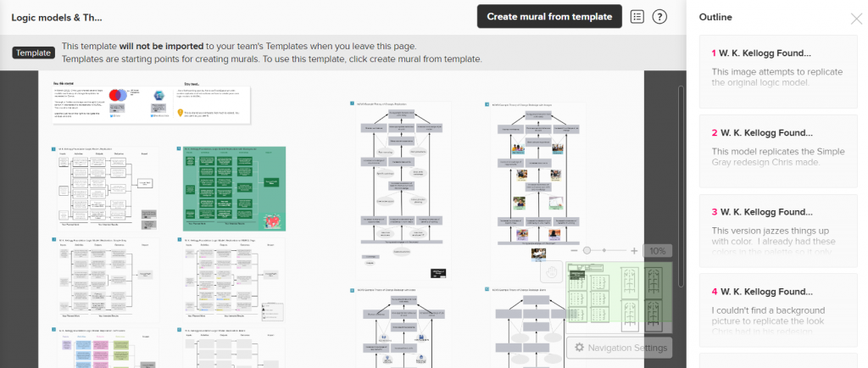Zoom out with the minus icon

pyautogui.click(x=574, y=251)
